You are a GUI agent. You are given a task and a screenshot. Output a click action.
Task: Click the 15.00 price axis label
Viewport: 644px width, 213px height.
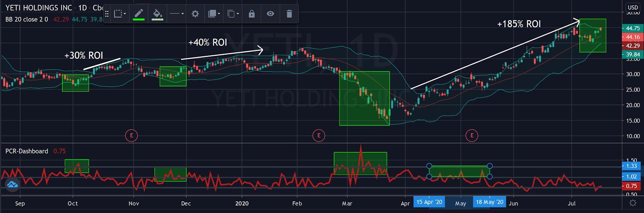633,121
